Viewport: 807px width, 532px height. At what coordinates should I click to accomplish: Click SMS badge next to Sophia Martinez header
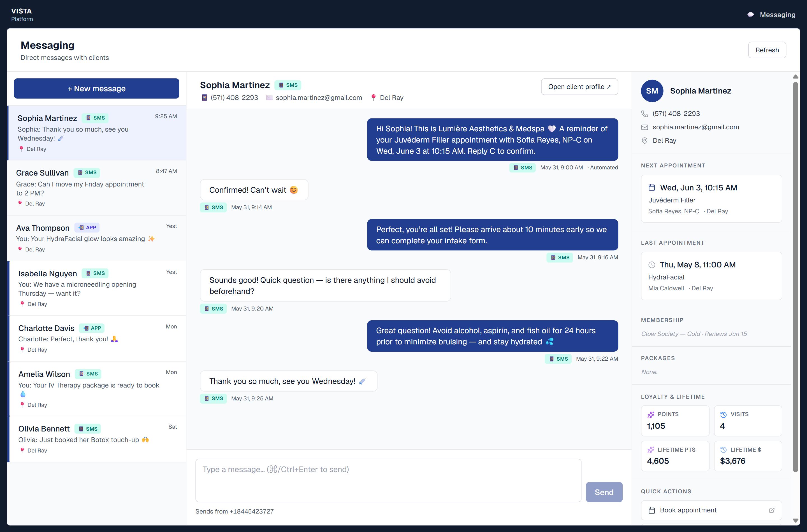[287, 85]
